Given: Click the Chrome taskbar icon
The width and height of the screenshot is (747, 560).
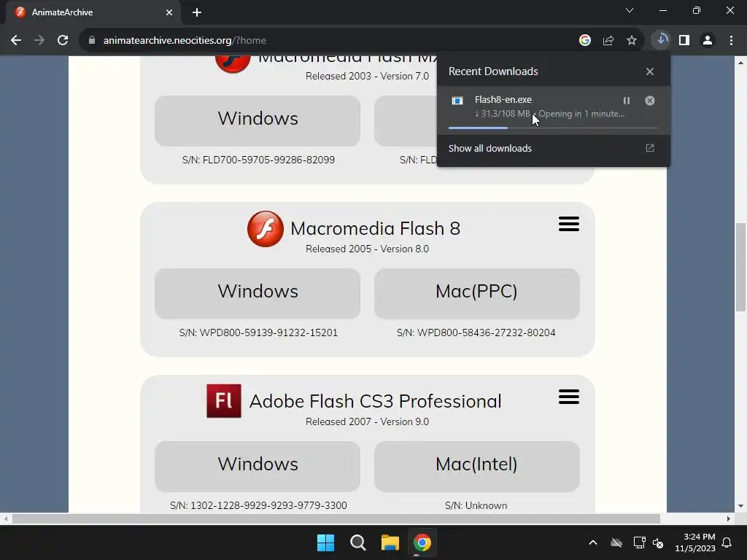Looking at the screenshot, I should [x=422, y=542].
